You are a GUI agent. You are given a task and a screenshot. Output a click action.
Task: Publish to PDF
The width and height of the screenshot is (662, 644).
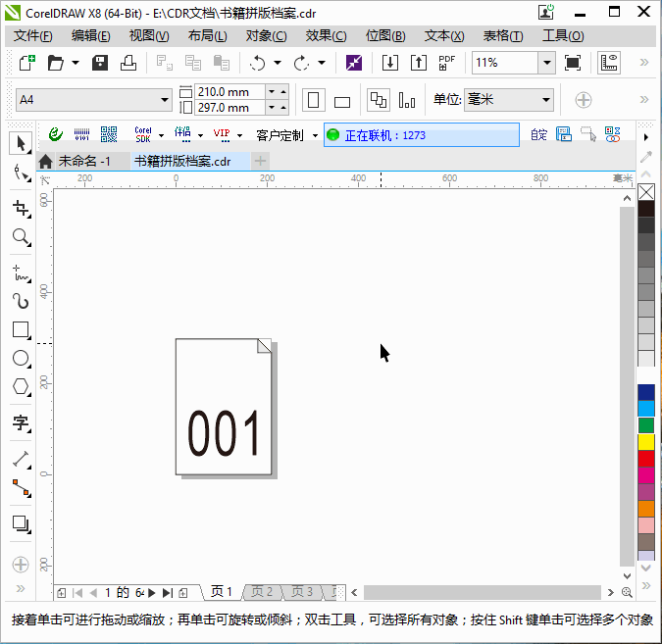click(x=446, y=63)
